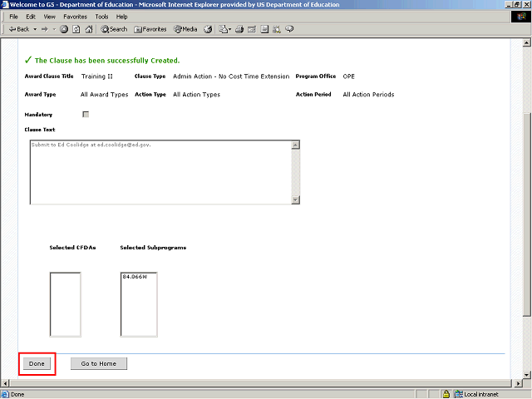
Task: Click horizontal scrollbar left arrow
Action: click(5, 383)
